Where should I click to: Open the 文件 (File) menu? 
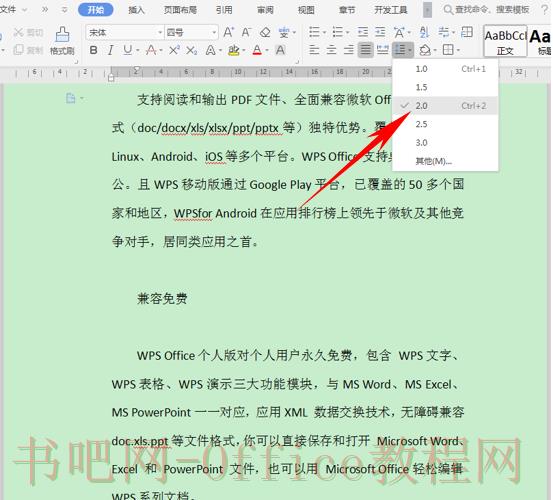[8, 10]
